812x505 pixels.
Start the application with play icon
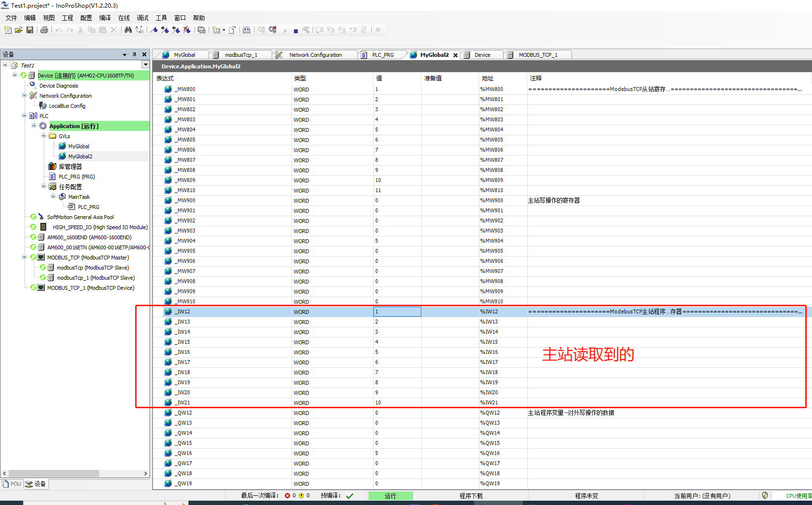pos(285,31)
